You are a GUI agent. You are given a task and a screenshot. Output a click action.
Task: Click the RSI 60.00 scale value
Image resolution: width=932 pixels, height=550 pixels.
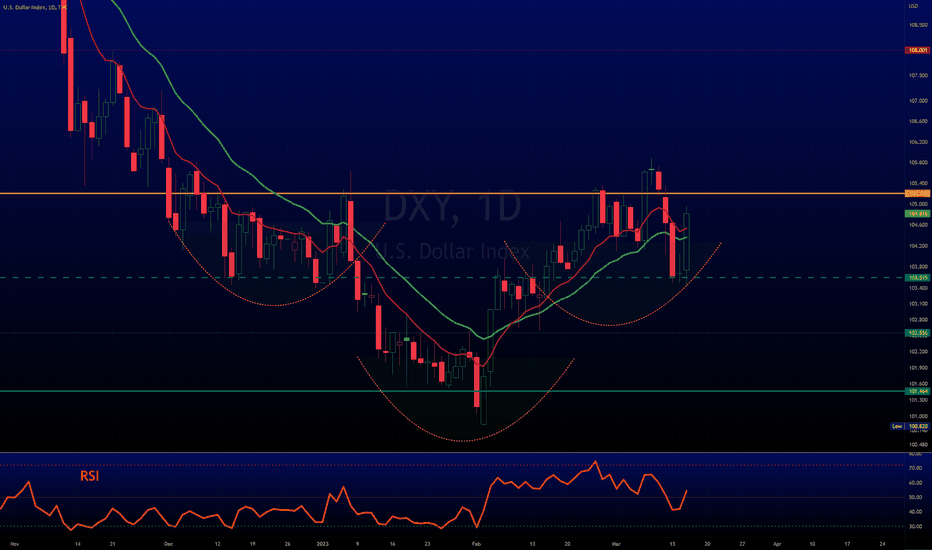click(x=915, y=483)
